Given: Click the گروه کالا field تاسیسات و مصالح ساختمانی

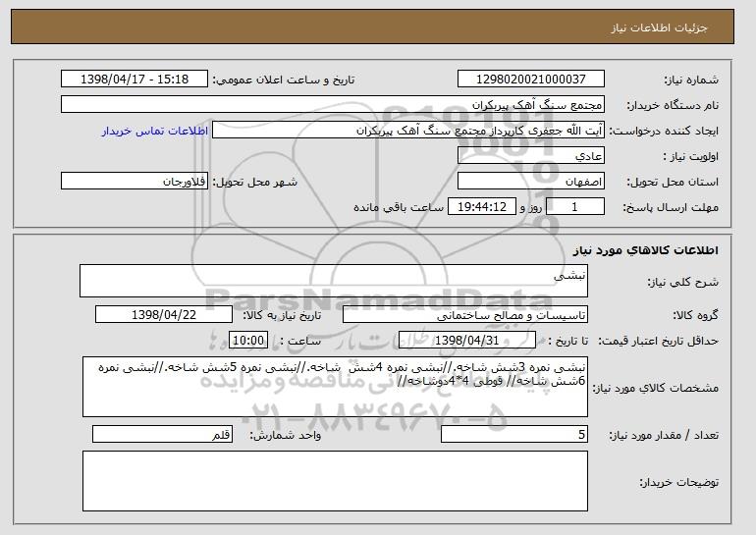Looking at the screenshot, I should point(465,315).
